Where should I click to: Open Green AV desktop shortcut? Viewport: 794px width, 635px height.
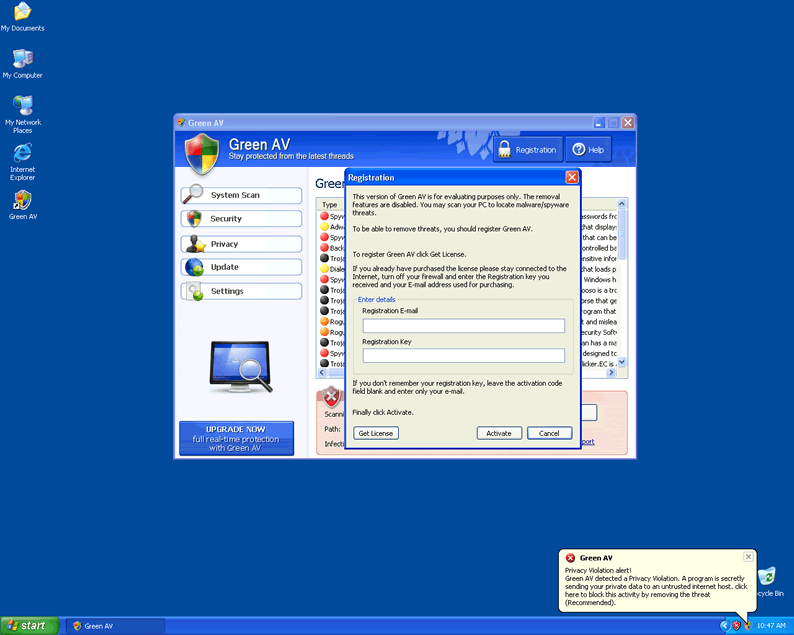(22, 201)
